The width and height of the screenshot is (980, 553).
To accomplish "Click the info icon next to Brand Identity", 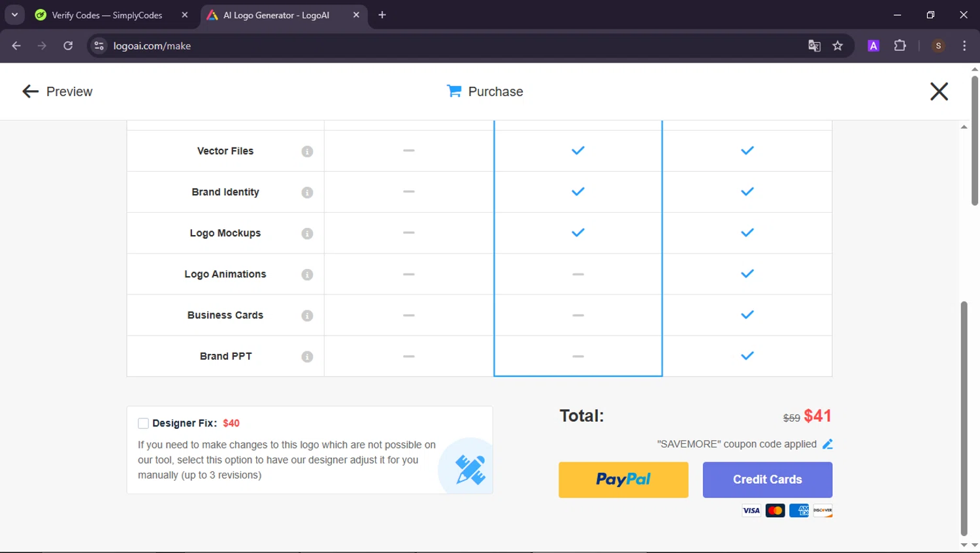I will 307,193.
